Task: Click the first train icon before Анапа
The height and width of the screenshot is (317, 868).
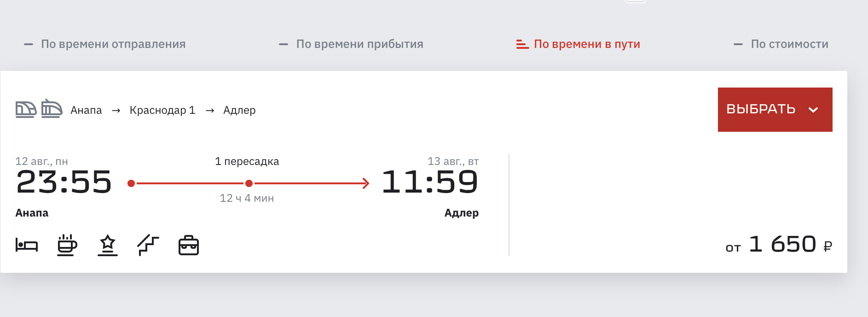Action: (x=26, y=110)
